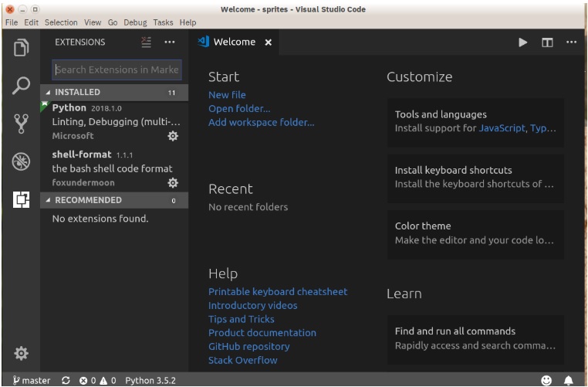588x387 pixels.
Task: Open the Search view in activity bar
Action: point(21,86)
